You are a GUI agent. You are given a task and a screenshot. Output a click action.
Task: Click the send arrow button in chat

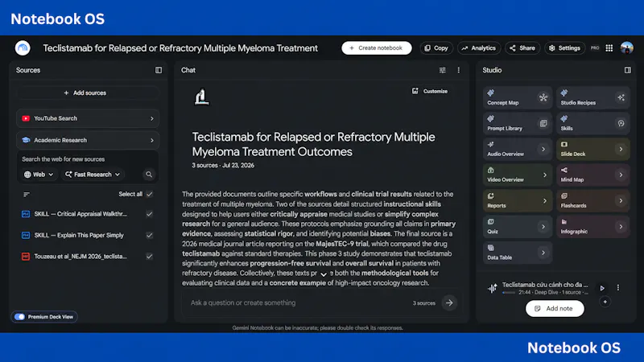point(449,303)
